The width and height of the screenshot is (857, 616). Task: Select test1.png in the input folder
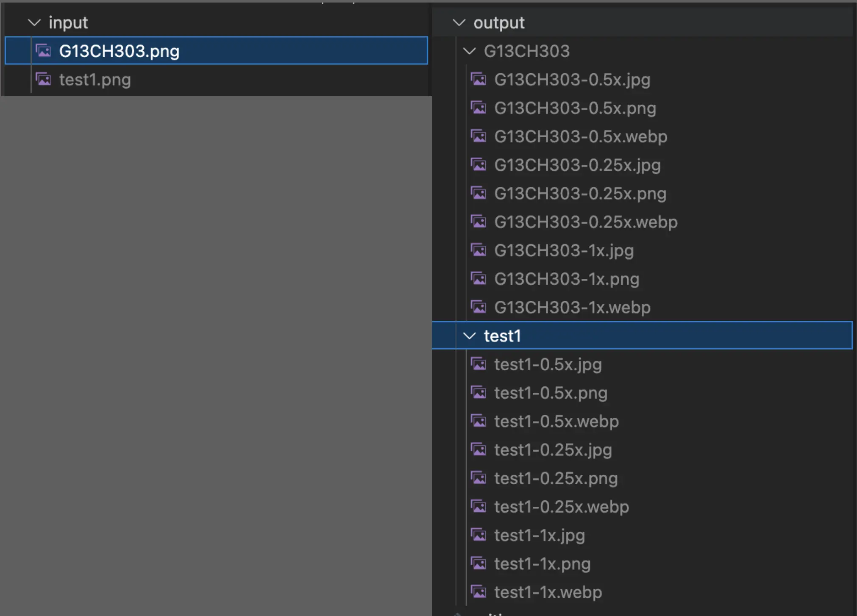pos(95,79)
